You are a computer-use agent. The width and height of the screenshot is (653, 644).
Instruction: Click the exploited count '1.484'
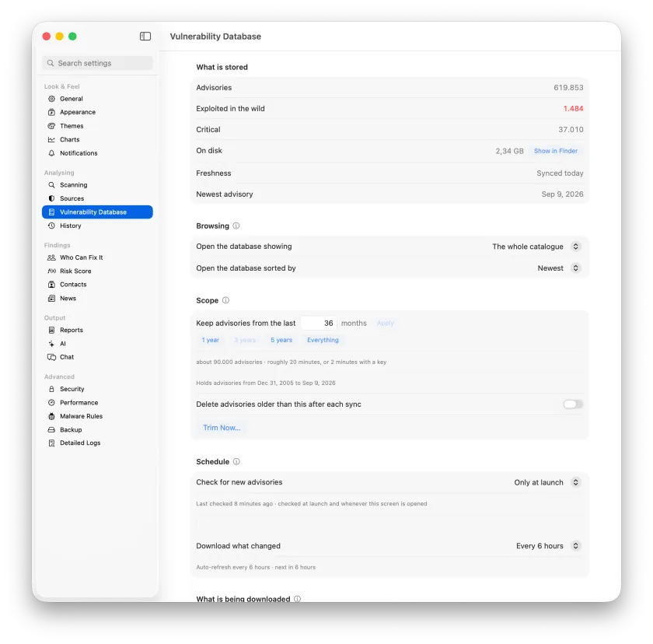[x=573, y=109]
